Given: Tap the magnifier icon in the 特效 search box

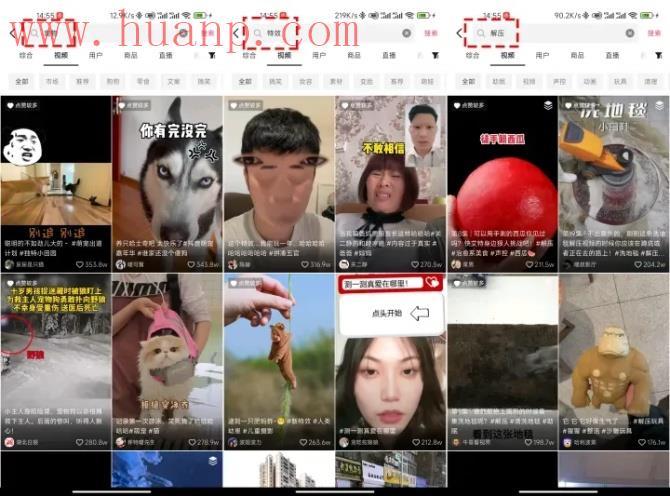Looking at the screenshot, I should pyautogui.click(x=258, y=33).
